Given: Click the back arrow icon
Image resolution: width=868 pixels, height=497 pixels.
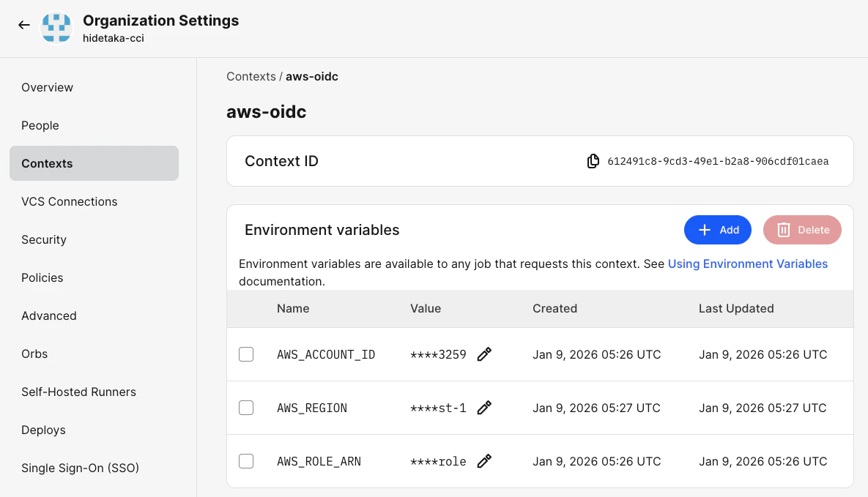Looking at the screenshot, I should (x=24, y=25).
